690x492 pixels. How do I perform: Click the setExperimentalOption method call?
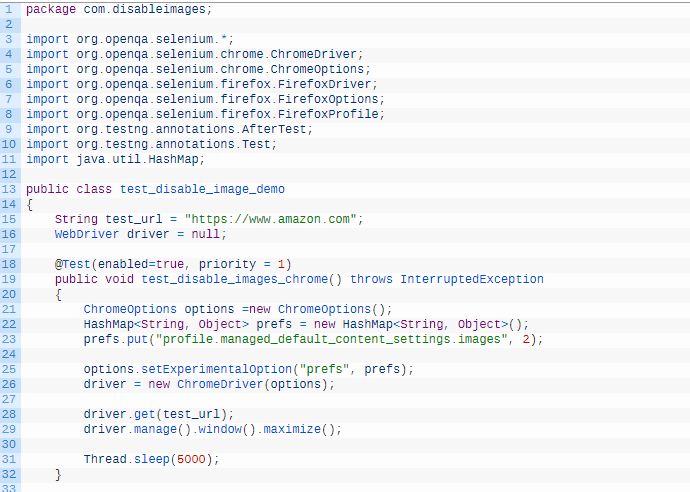(x=208, y=369)
